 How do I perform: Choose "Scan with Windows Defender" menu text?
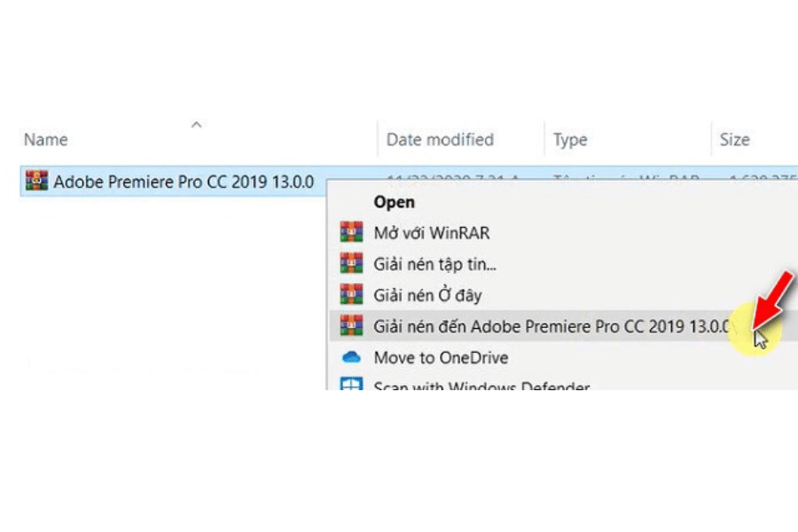[481, 387]
